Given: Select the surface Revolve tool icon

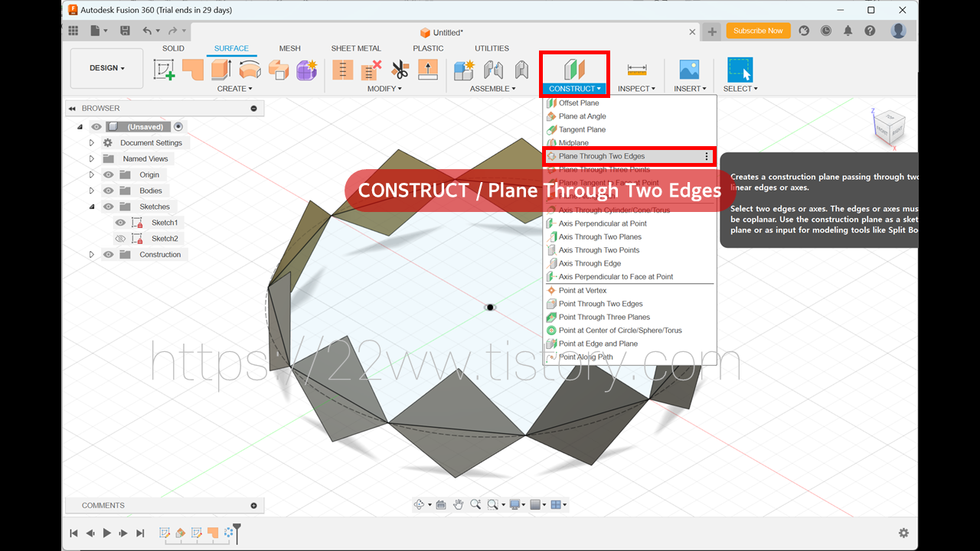Looking at the screenshot, I should click(250, 70).
